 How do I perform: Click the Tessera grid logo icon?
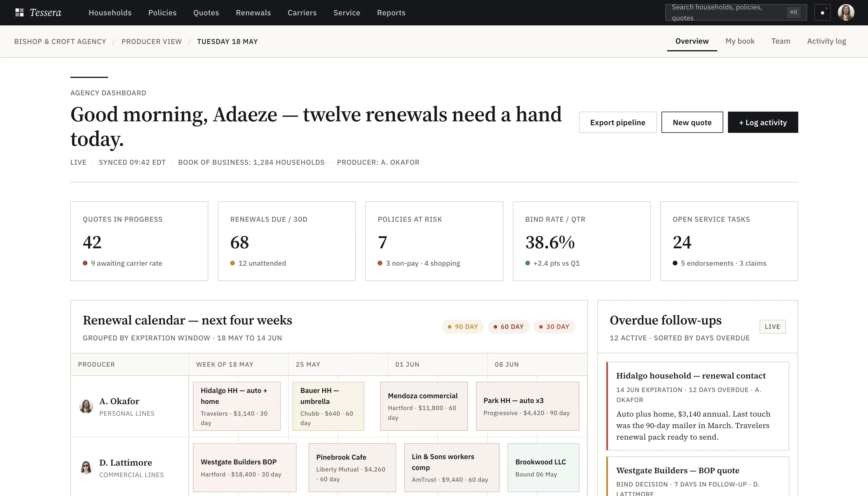click(19, 13)
